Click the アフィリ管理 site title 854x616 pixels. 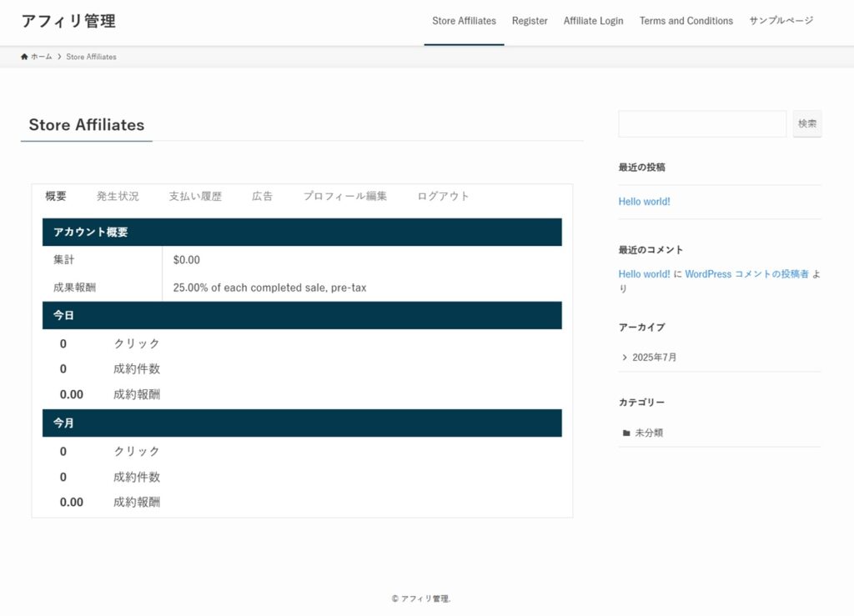coord(68,21)
